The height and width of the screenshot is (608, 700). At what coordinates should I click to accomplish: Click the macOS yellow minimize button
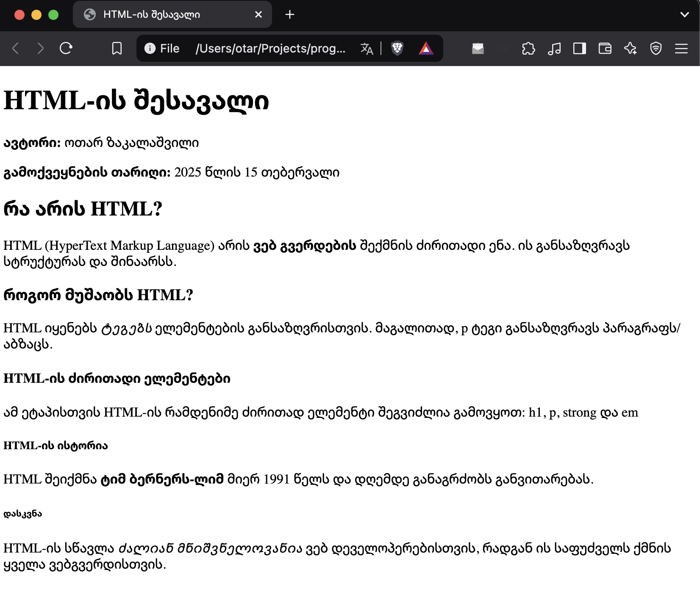pyautogui.click(x=36, y=15)
